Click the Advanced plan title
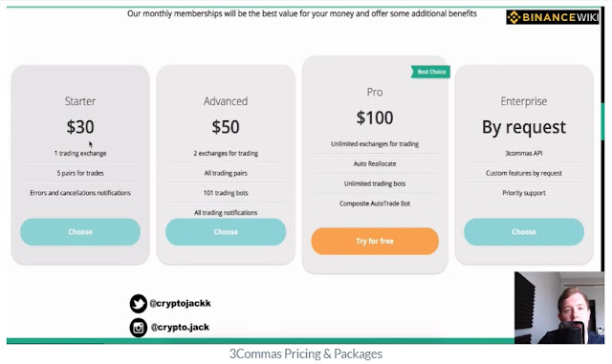Viewport: 612px width, 364px height. coord(226,101)
